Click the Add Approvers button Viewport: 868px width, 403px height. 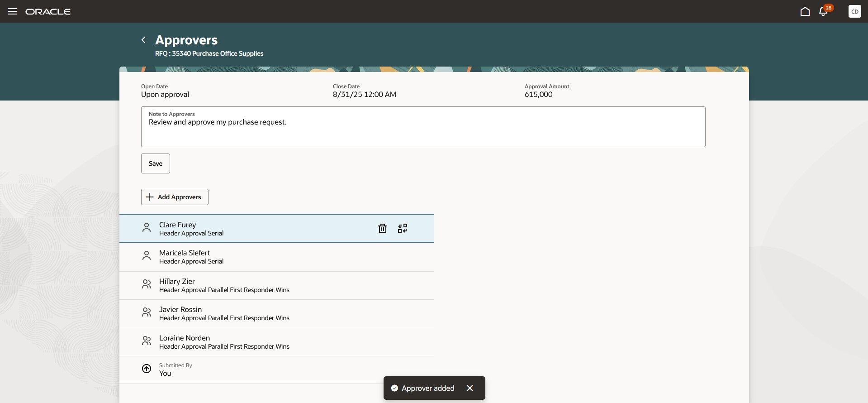(175, 197)
